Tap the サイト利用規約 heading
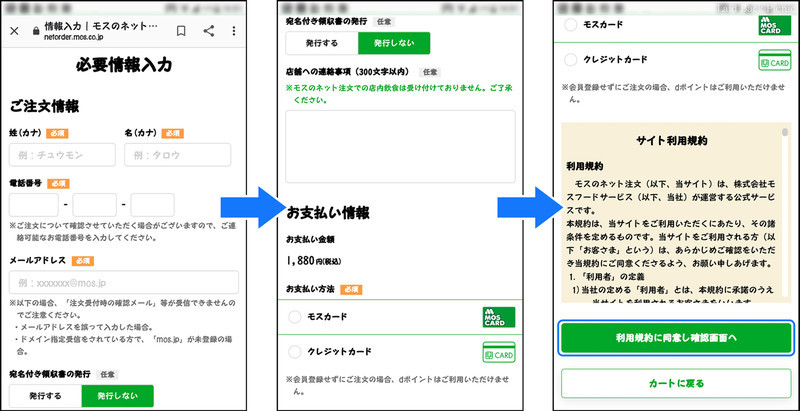The image size is (800, 411). tap(672, 141)
